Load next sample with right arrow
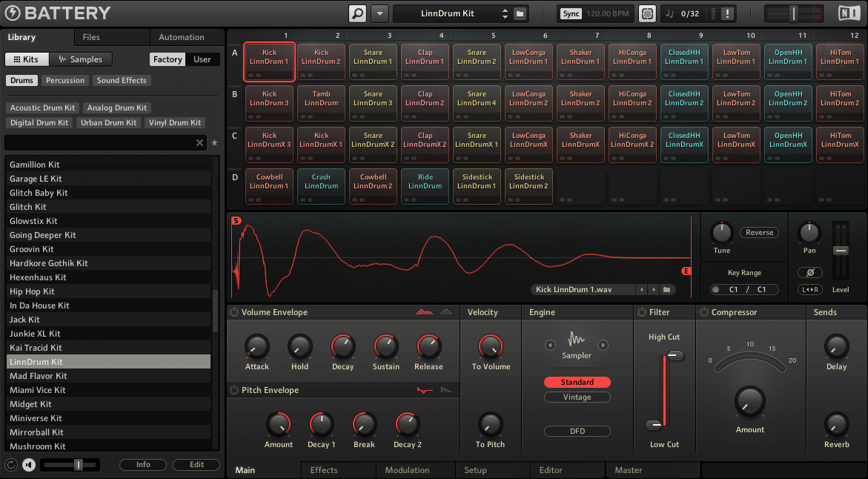 pos(654,290)
